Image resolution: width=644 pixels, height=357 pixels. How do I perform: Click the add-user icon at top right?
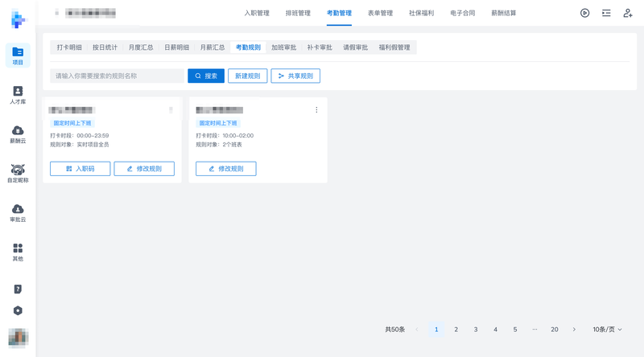628,13
